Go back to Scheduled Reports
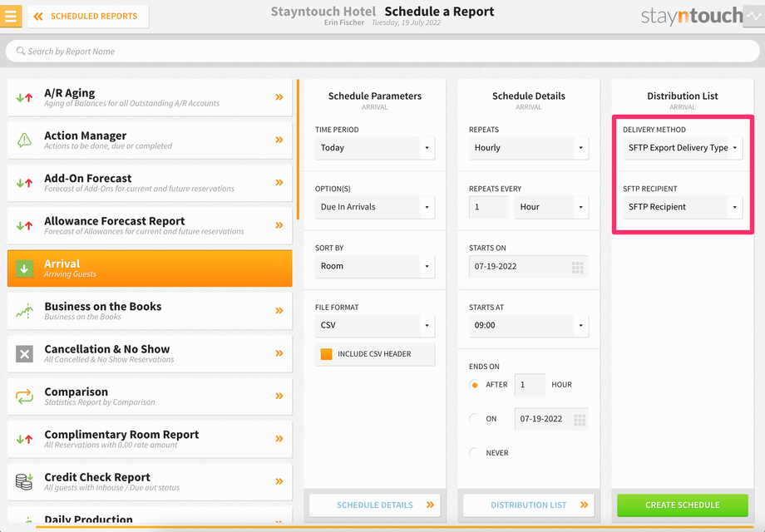765x532 pixels. (x=88, y=16)
